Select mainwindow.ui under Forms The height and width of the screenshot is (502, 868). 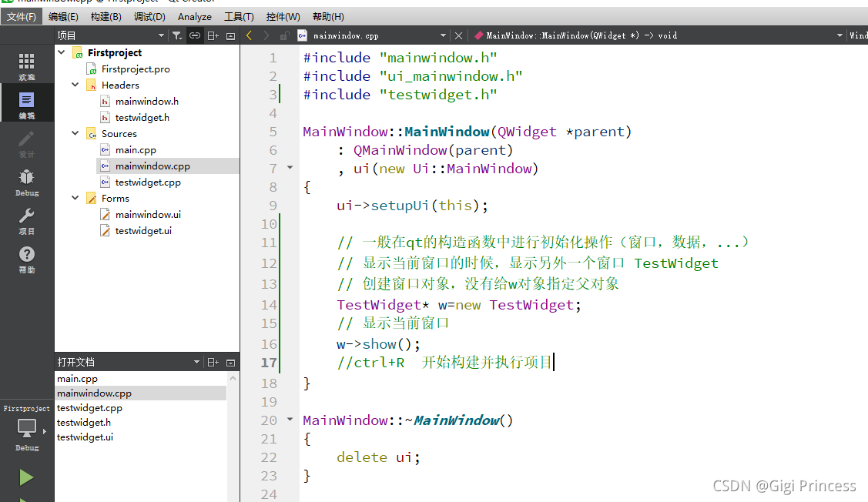pos(148,214)
